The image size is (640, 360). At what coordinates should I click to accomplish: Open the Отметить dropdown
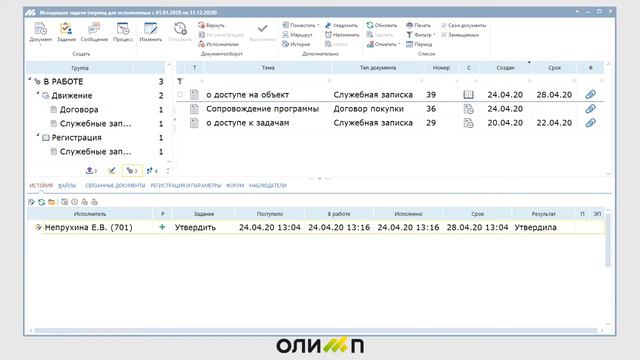[x=383, y=44]
